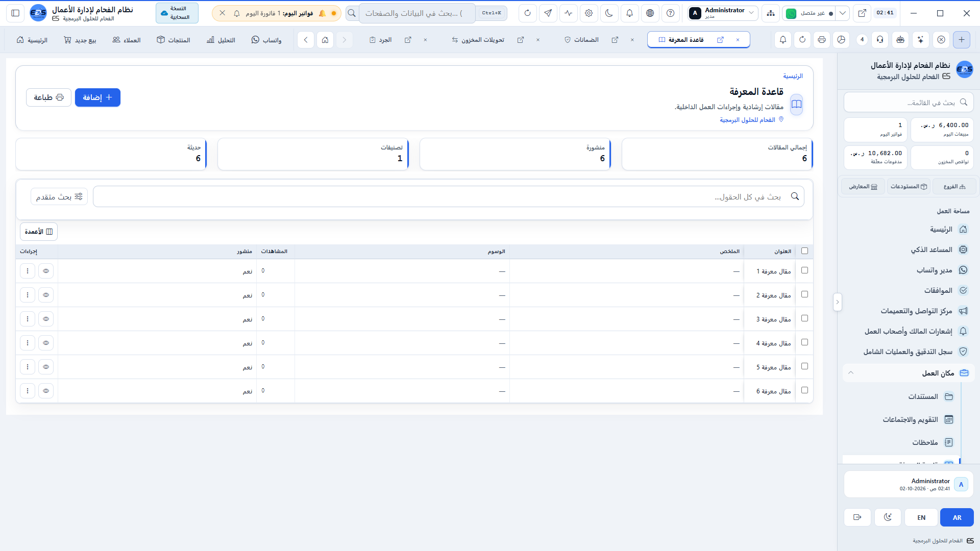View مقال معرفة 6 via eye icon
The image size is (980, 551).
click(46, 391)
